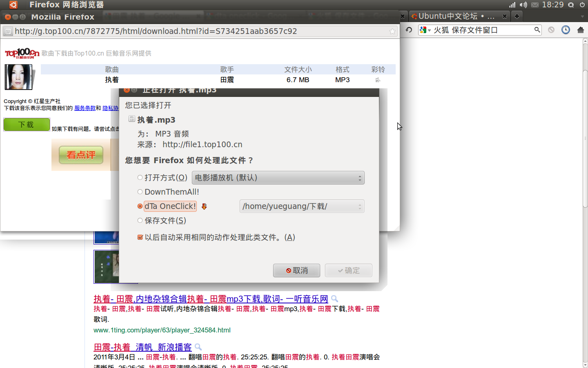Open the 服务条款 terms link

85,108
